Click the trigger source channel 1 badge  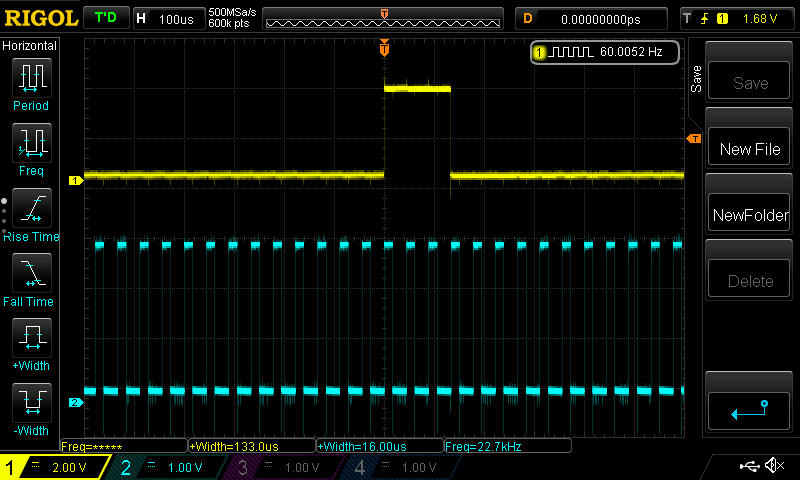[x=722, y=19]
